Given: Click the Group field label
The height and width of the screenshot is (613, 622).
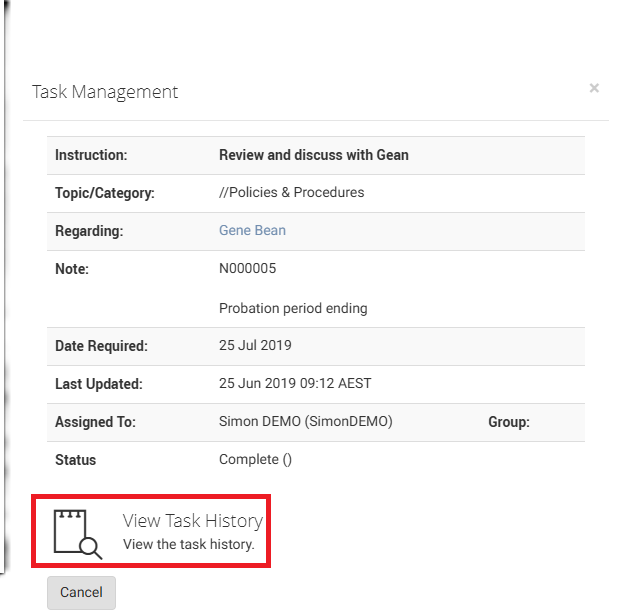Looking at the screenshot, I should point(509,422).
